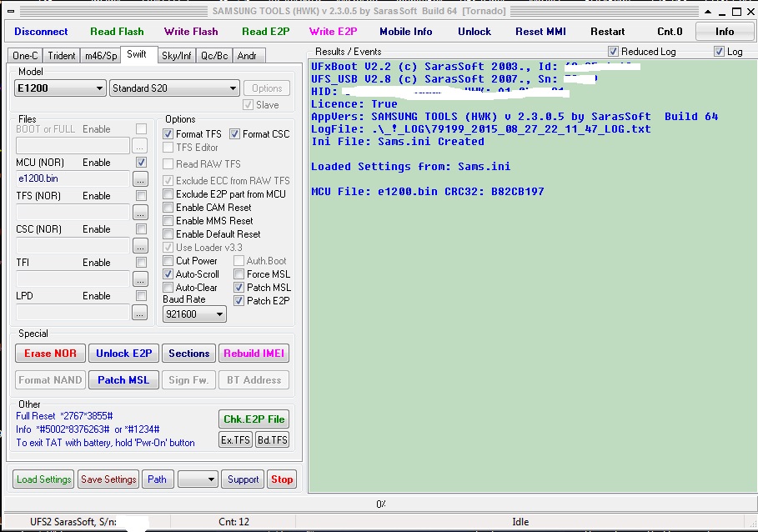
Task: Uncheck Format TFS option
Action: pyautogui.click(x=168, y=134)
